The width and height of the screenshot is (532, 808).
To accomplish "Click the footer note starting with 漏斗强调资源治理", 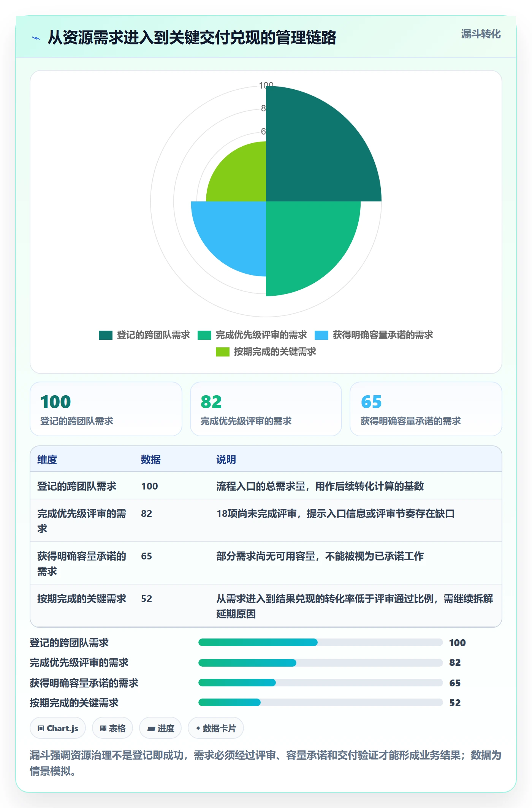I will coord(266,763).
